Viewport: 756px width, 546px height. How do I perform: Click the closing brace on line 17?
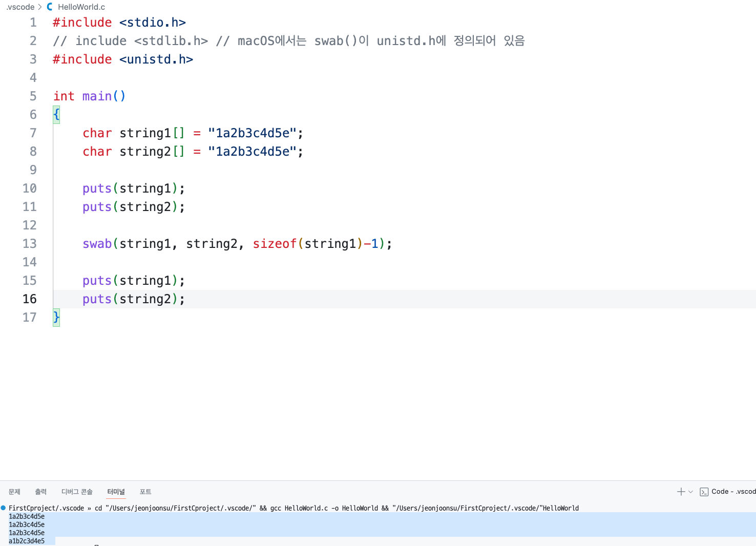(56, 318)
